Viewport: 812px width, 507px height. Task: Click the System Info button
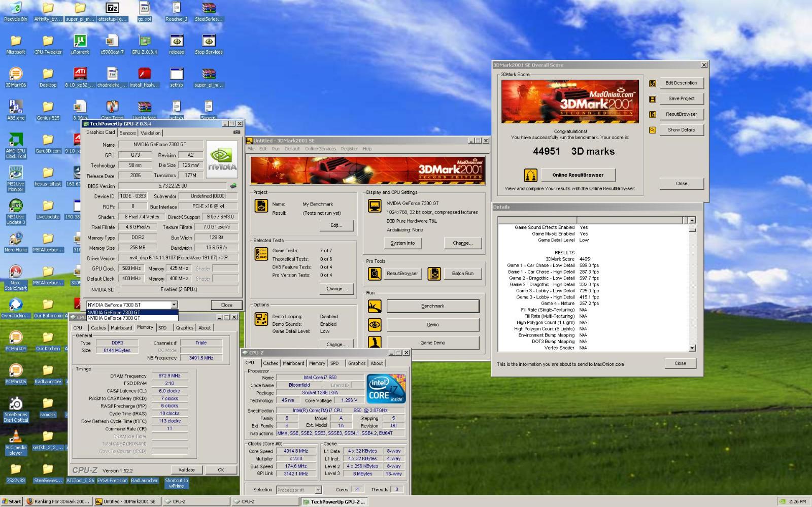(402, 243)
